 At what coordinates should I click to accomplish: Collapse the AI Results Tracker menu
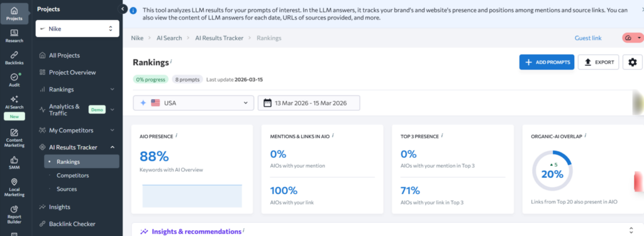pyautogui.click(x=113, y=147)
